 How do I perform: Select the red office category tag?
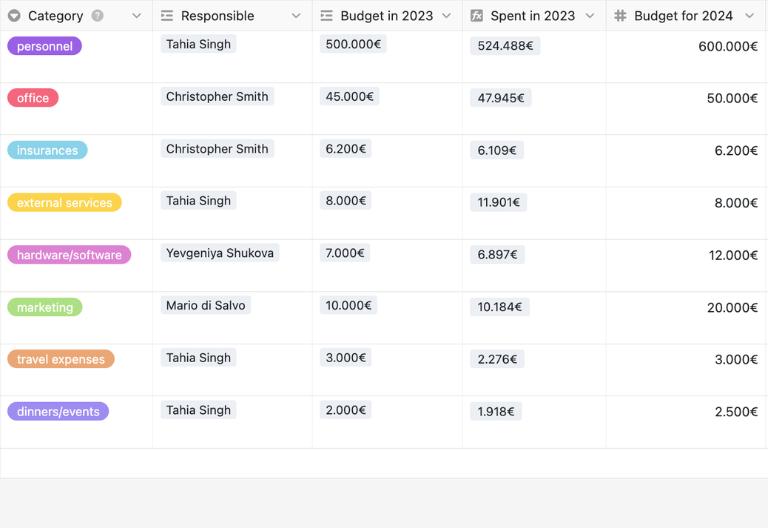pyautogui.click(x=33, y=98)
